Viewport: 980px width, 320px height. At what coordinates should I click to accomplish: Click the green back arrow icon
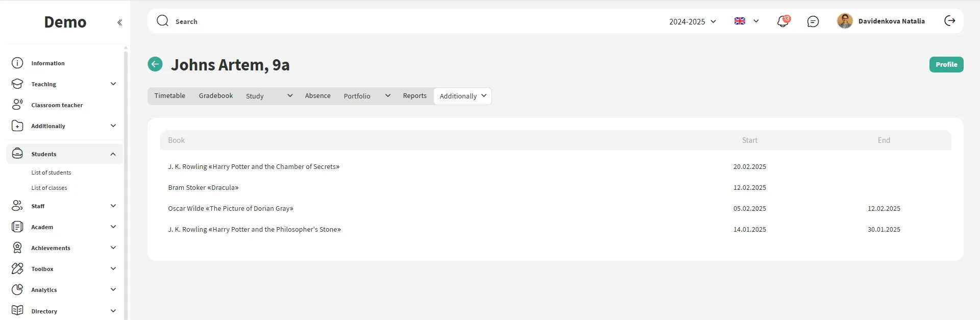[x=155, y=64]
